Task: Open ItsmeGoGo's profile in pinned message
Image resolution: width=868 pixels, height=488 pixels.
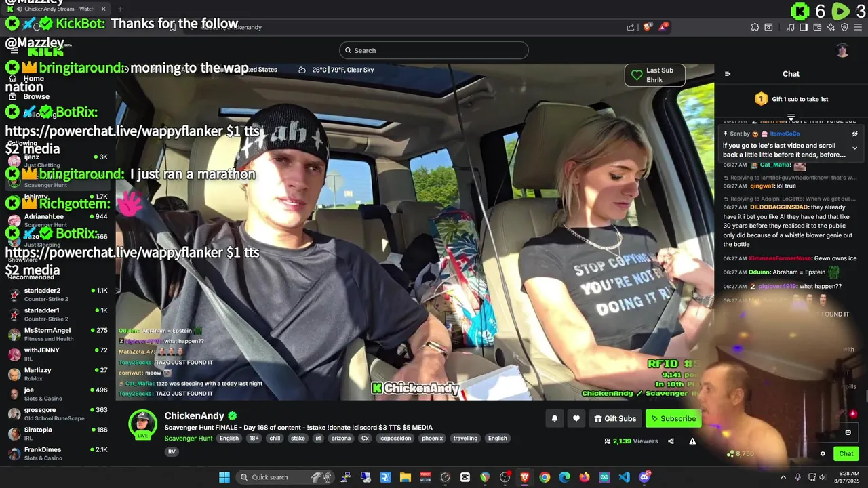Action: 785,134
